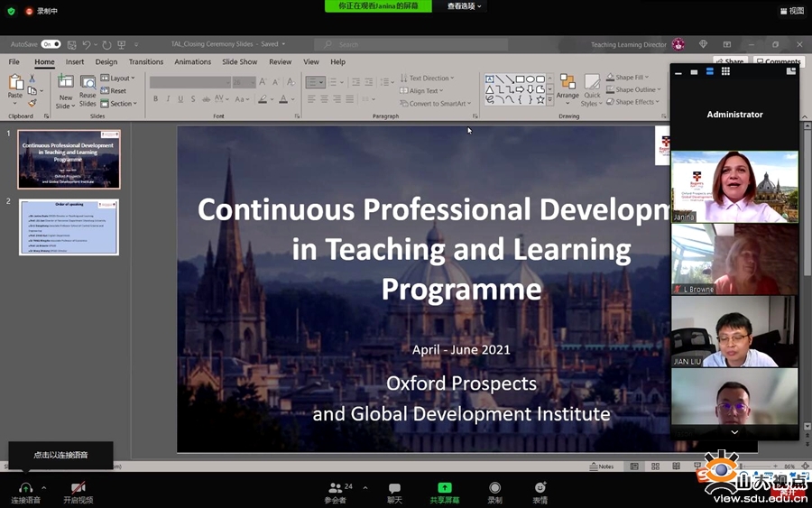
Task: Open Shape Fill options
Action: 628,78
